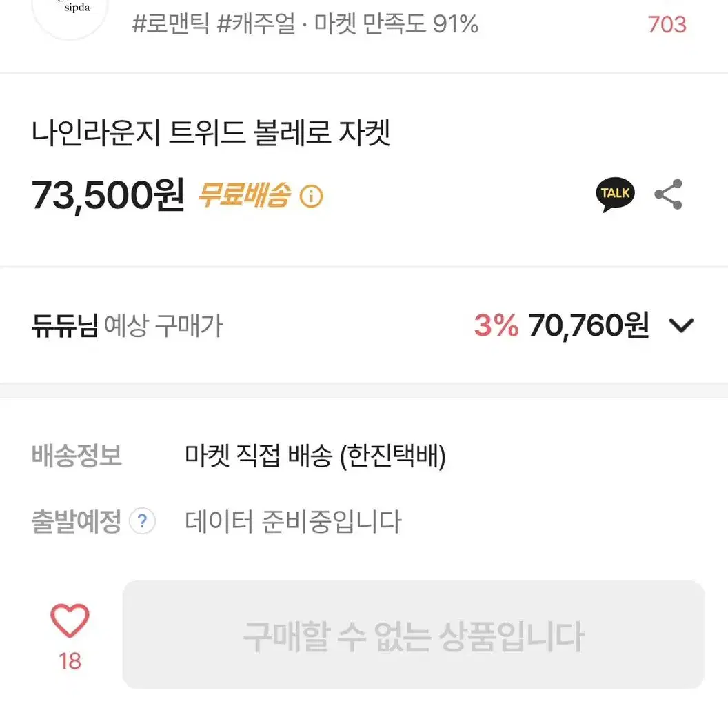Click the red 703 count at top right
Screen dimensions: 728x728
(667, 25)
